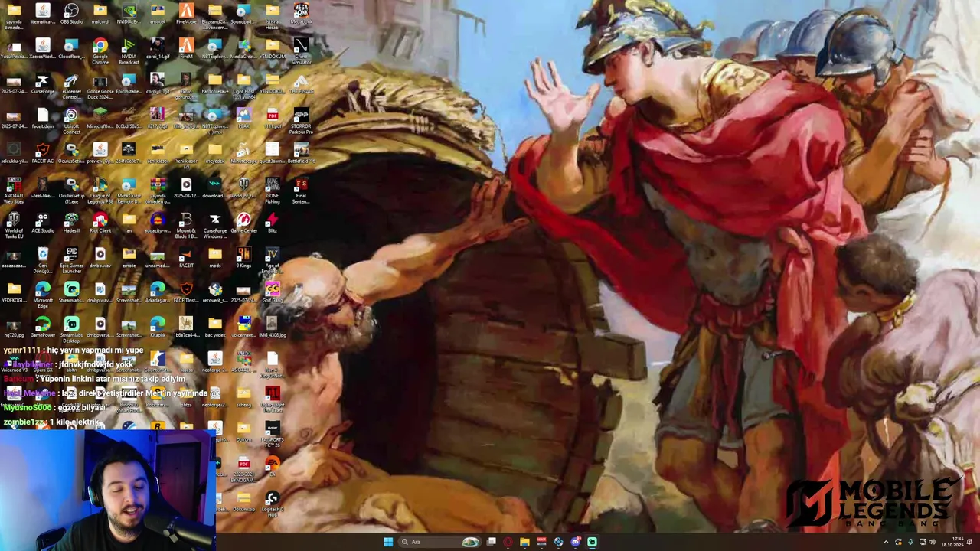Open the GamePower desktop shortcut
Image resolution: width=980 pixels, height=551 pixels.
pyautogui.click(x=43, y=328)
